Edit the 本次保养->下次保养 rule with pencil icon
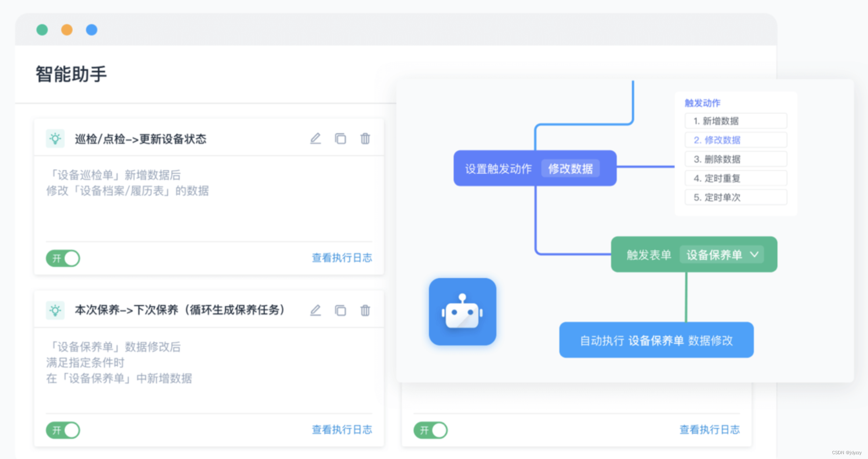This screenshot has width=868, height=459. tap(316, 310)
